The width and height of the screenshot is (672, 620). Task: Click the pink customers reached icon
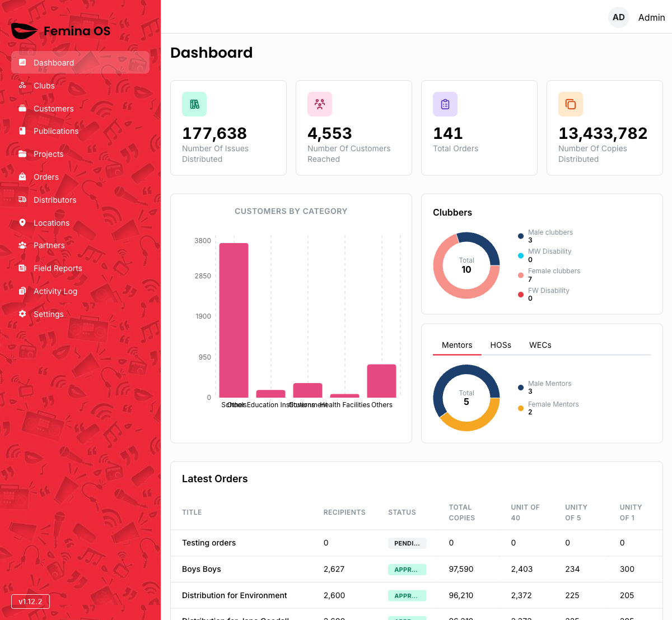click(320, 104)
